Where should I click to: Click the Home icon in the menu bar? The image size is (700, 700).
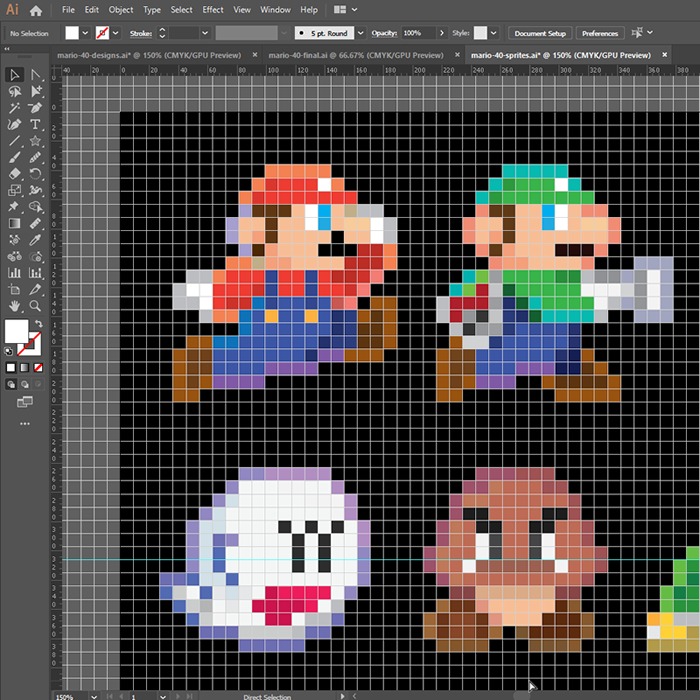coord(36,10)
